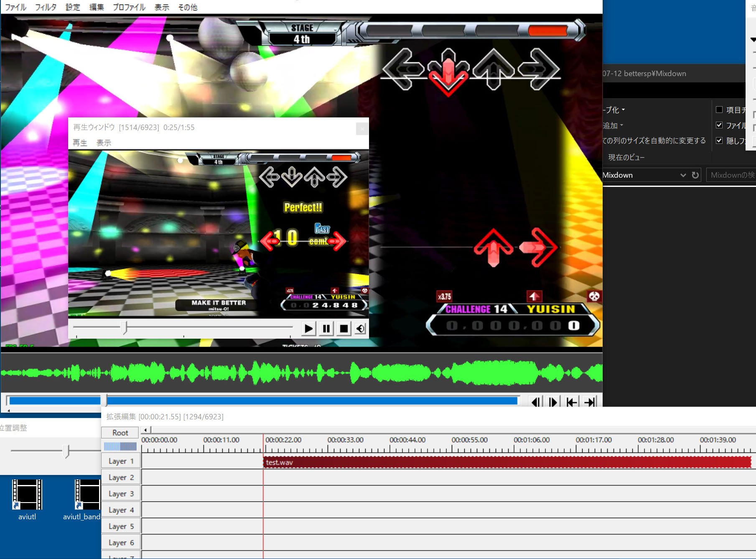Viewport: 756px width, 559px height.
Task: Toggle Layer 6 visibility button
Action: tap(121, 542)
